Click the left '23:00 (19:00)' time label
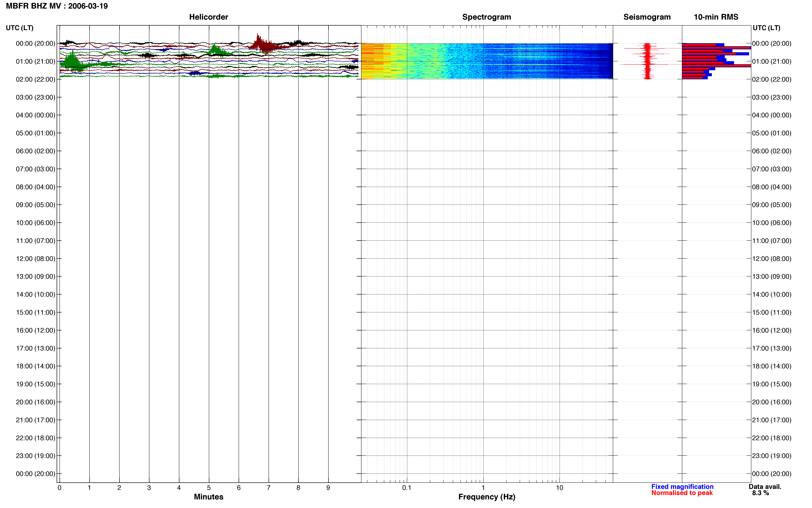812x508 pixels. click(36, 456)
